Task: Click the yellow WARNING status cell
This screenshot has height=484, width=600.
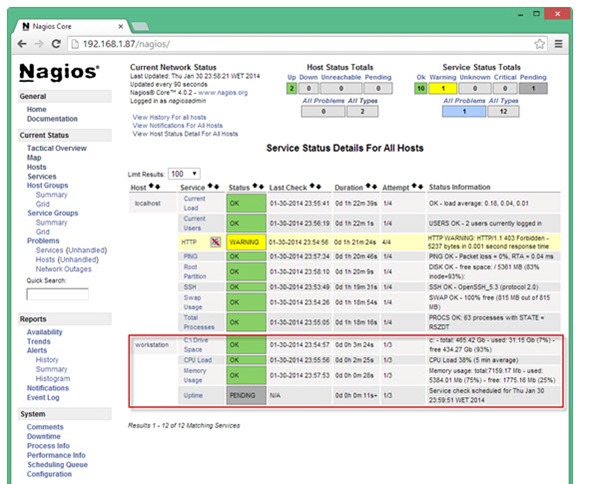Action: click(x=246, y=242)
